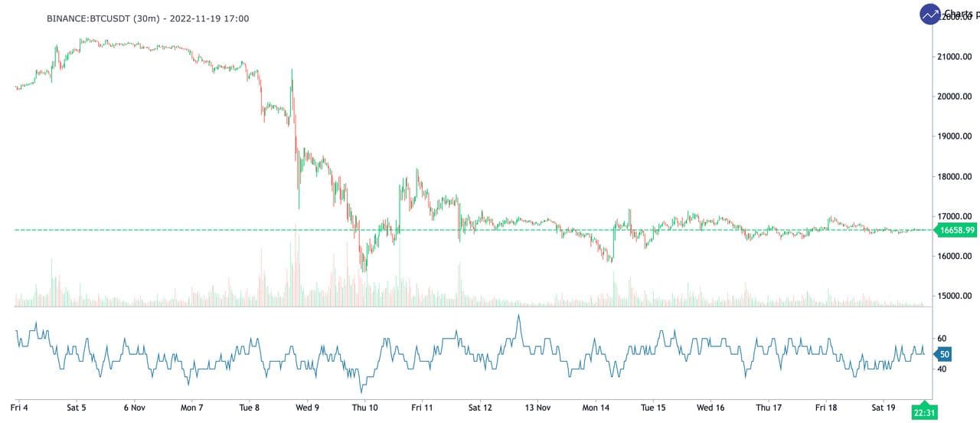Click the blue chart logo icon

click(930, 15)
